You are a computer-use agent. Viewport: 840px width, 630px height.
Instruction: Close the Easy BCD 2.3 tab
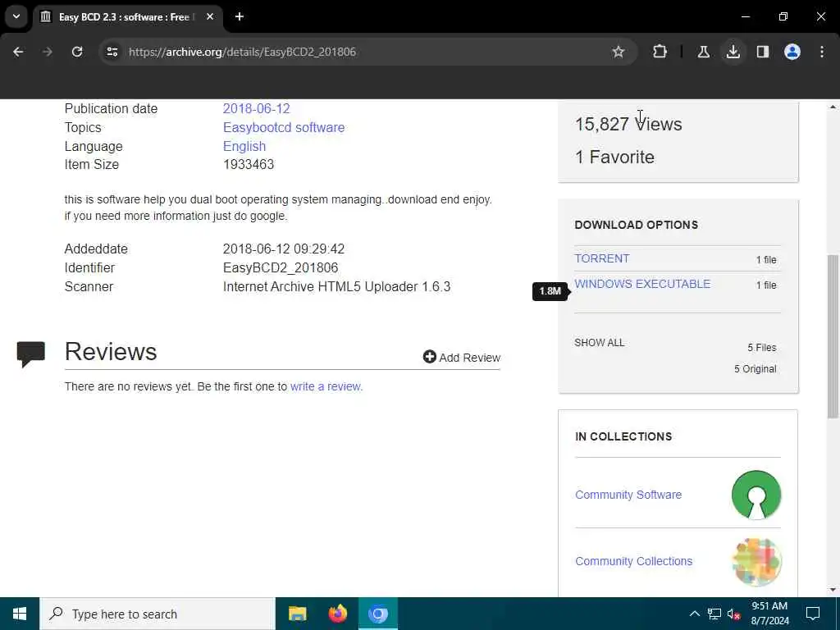click(x=210, y=16)
